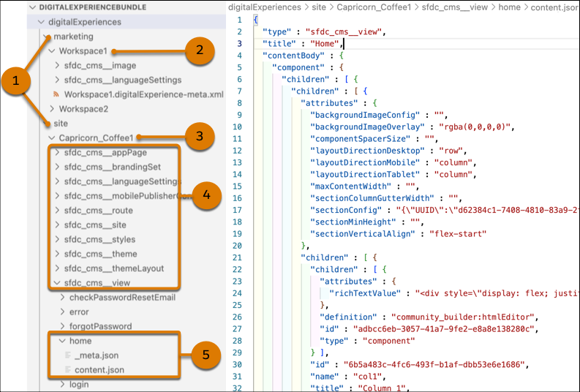Collapse the sfdc_cms__view folder chevron
The image size is (580, 392).
57,283
